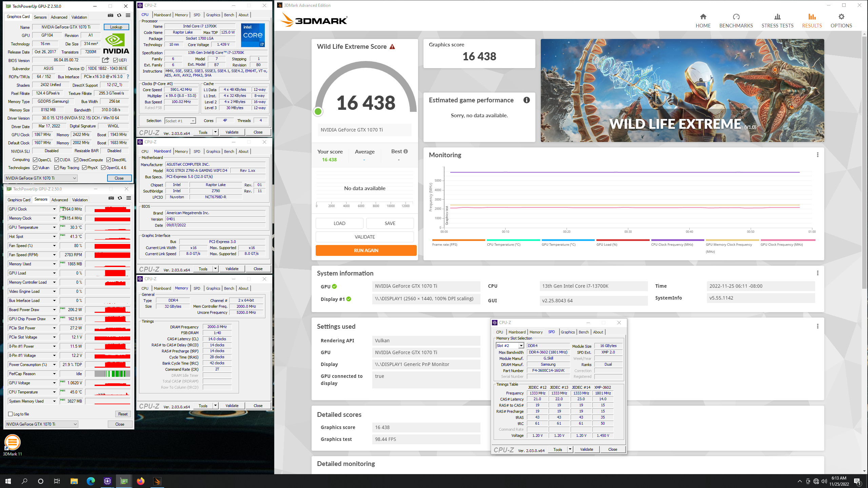Open Graphics tab in CPU-Z Memory window
This screenshot has width=868, height=488.
pos(213,288)
